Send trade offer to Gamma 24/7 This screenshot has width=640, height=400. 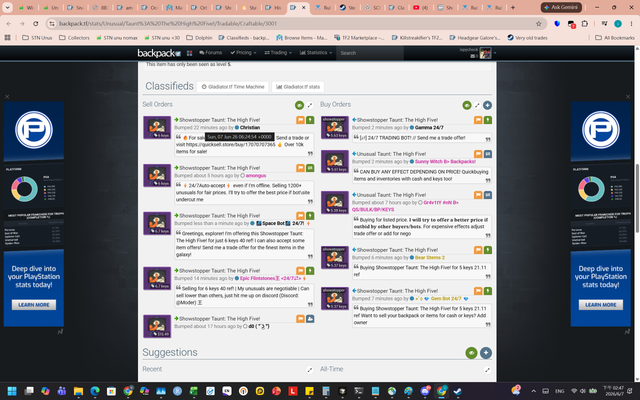(488, 120)
